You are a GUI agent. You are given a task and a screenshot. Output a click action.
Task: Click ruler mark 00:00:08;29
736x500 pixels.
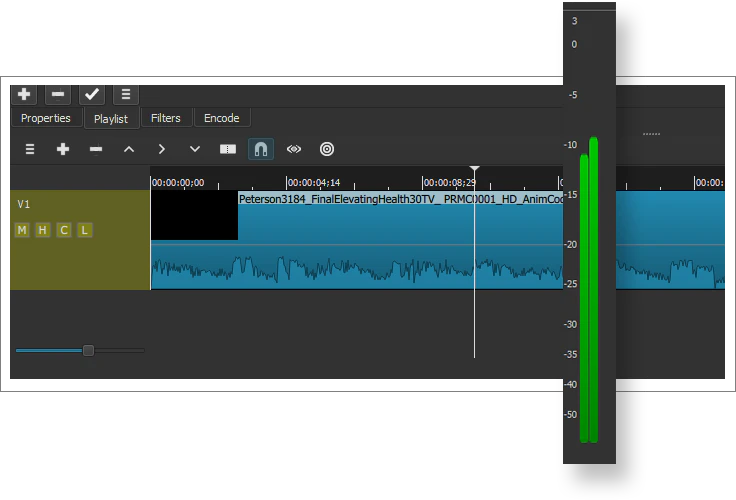tap(450, 183)
